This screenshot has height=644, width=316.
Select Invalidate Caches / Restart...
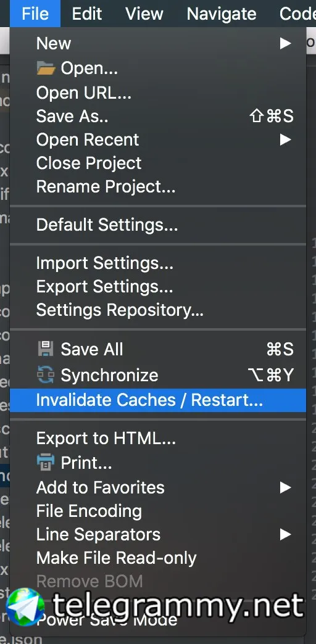(x=158, y=400)
